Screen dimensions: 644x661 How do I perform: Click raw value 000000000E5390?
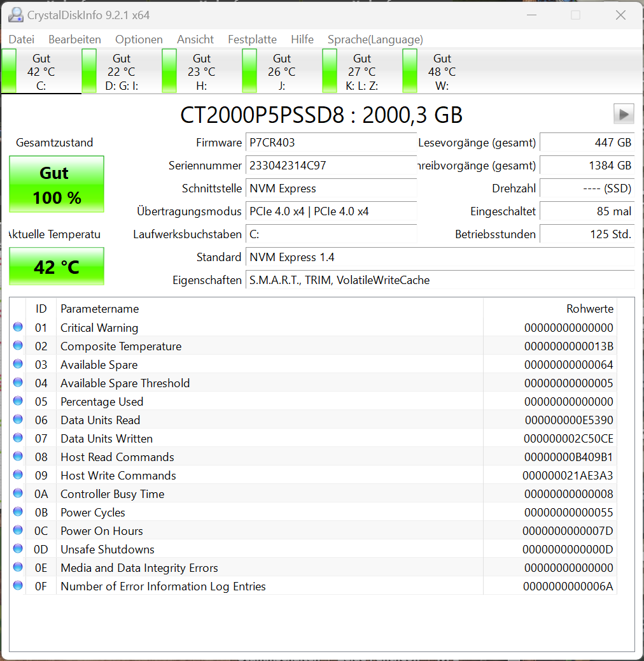coord(569,420)
